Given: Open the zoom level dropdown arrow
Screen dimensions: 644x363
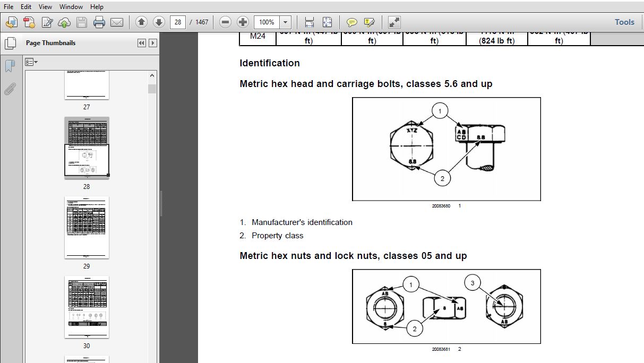Looking at the screenshot, I should 286,22.
